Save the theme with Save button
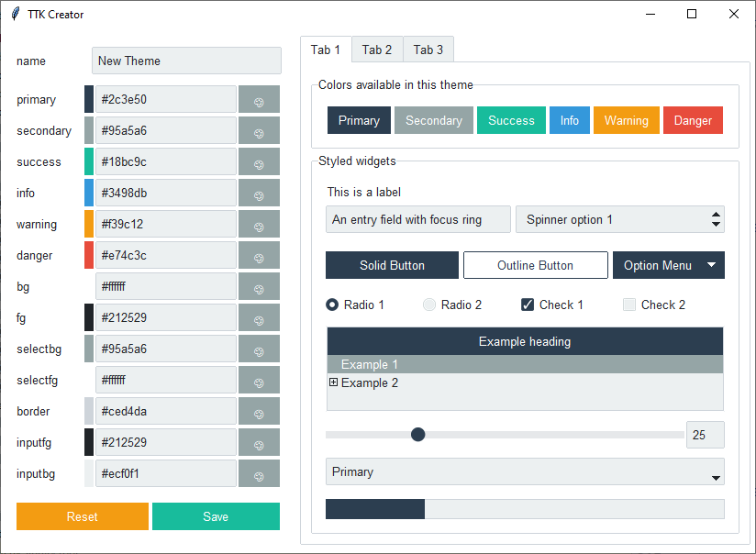This screenshot has height=554, width=756. [216, 516]
